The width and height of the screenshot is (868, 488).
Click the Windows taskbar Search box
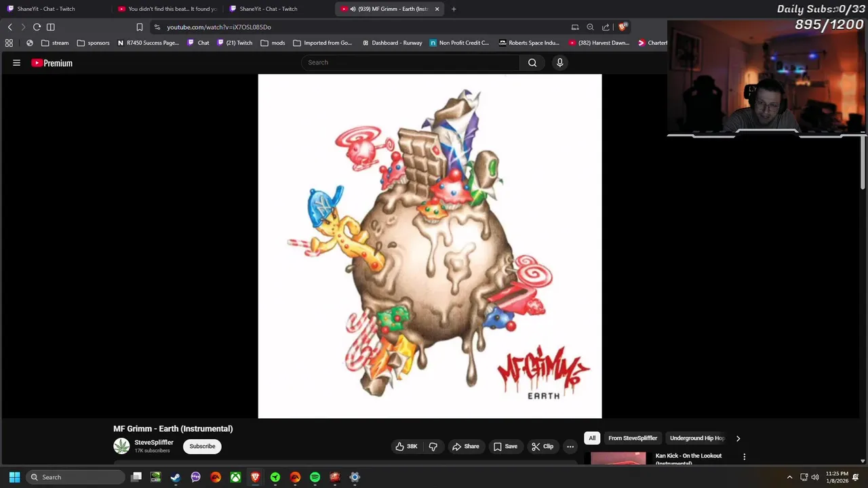pyautogui.click(x=77, y=477)
